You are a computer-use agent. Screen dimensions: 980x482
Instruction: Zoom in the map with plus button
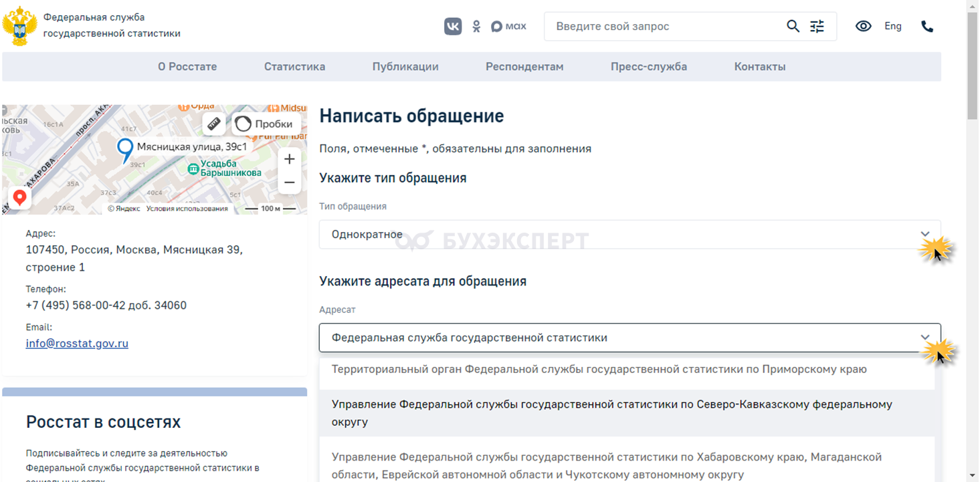[x=290, y=159]
